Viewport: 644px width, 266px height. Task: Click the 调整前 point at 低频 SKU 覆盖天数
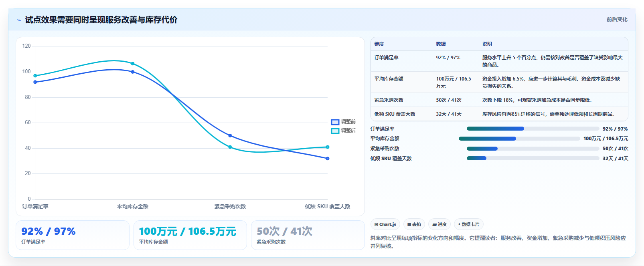(328, 159)
